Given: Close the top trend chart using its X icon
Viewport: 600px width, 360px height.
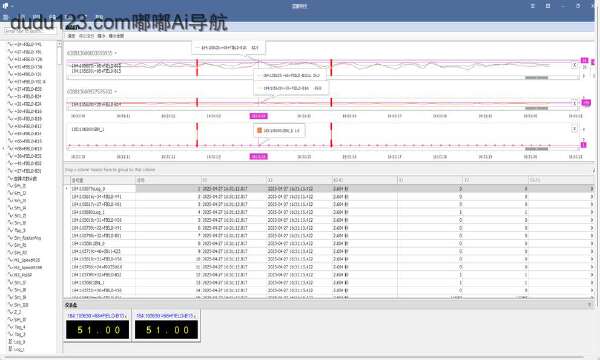Looking at the screenshot, I should click(x=574, y=65).
